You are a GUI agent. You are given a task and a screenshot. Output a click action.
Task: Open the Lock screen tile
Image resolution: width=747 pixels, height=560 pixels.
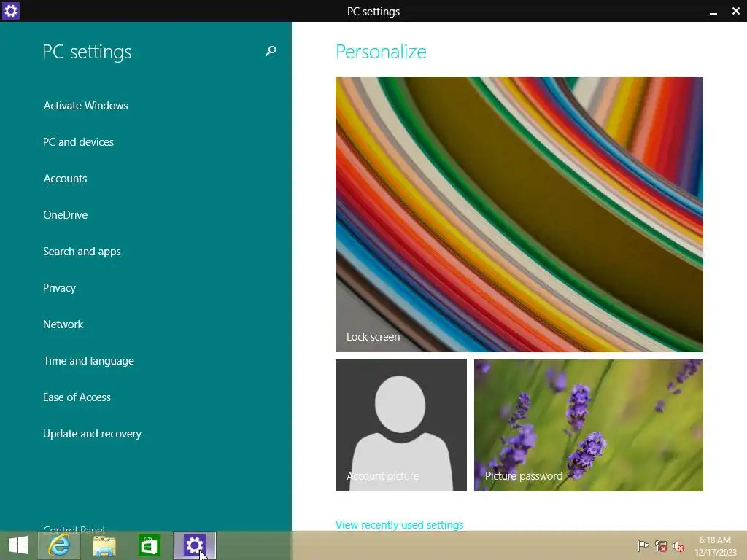(x=519, y=214)
